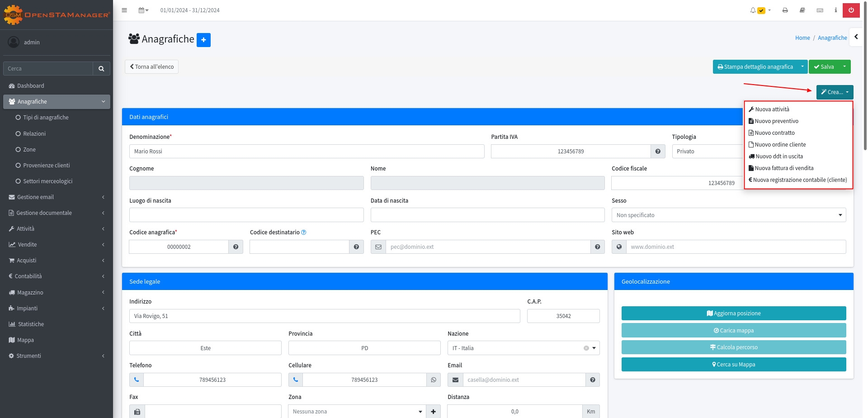Open the Nazione dropdown
The height and width of the screenshot is (418, 868).
coord(523,348)
